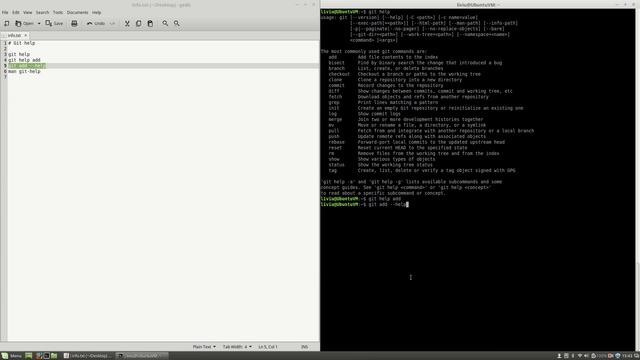Click the clock in the system tray
This screenshot has width=640, height=360.
[x=628, y=356]
